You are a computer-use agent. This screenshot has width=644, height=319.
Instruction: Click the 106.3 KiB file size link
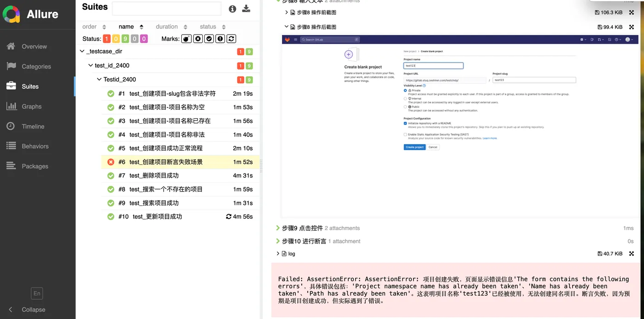609,12
